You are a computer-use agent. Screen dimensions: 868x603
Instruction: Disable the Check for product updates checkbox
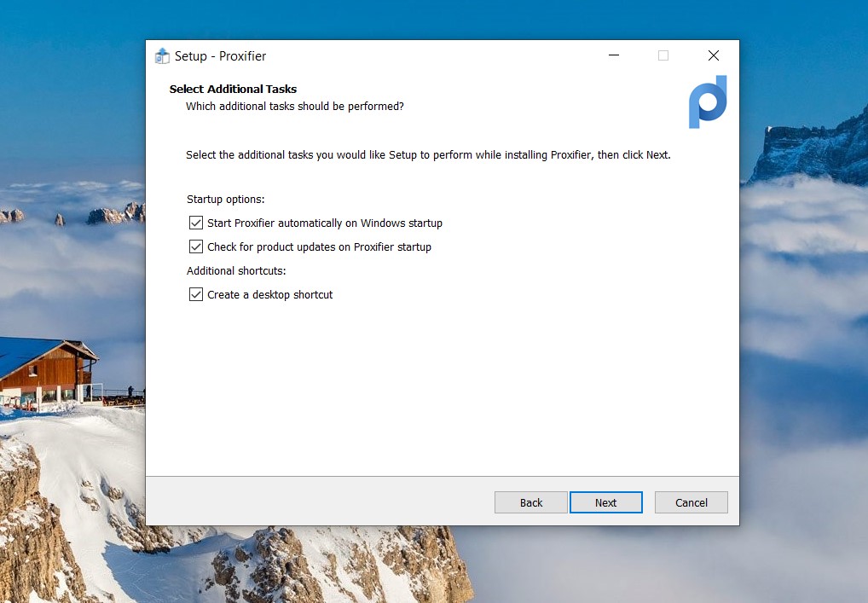(x=196, y=247)
